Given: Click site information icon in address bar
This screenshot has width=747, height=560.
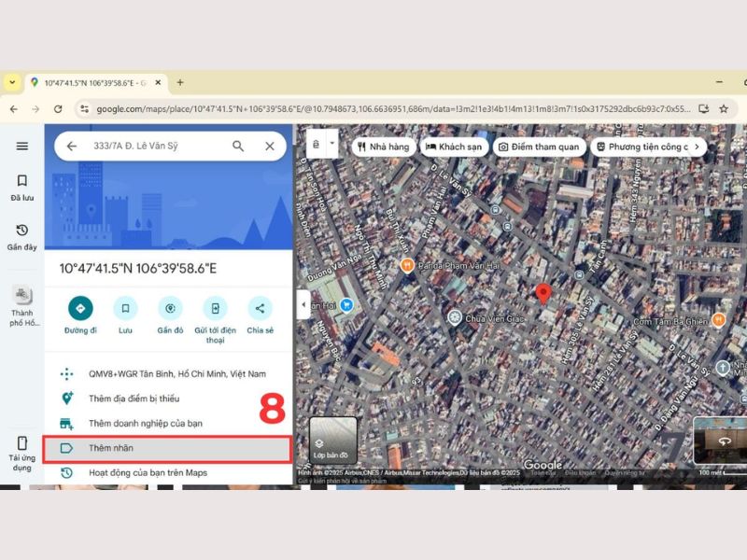Looking at the screenshot, I should (x=84, y=109).
